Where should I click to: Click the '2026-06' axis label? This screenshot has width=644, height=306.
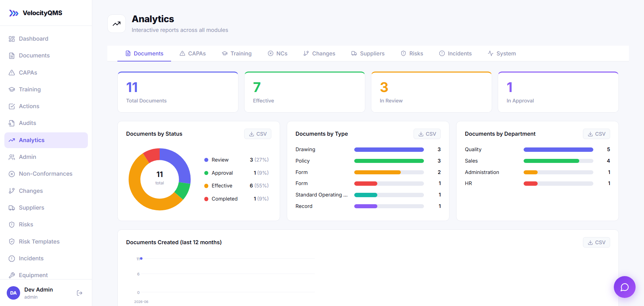(141, 302)
